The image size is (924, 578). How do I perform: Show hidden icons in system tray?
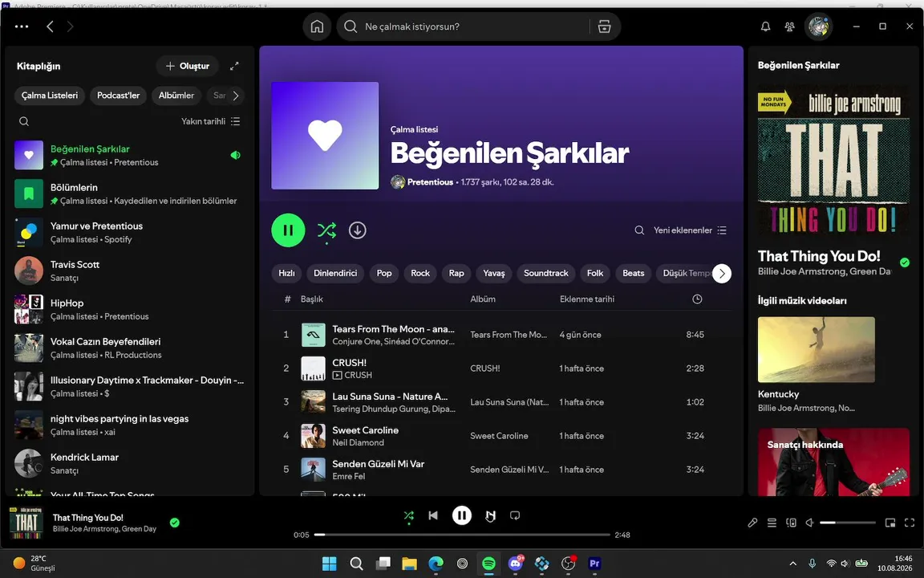pos(793,564)
